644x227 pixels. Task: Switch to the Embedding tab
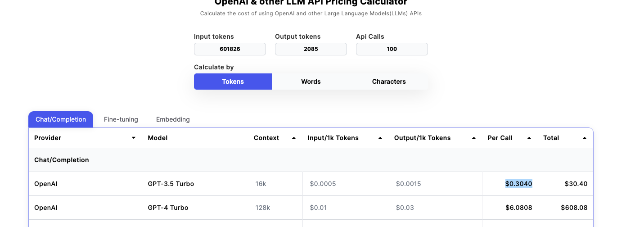[173, 119]
